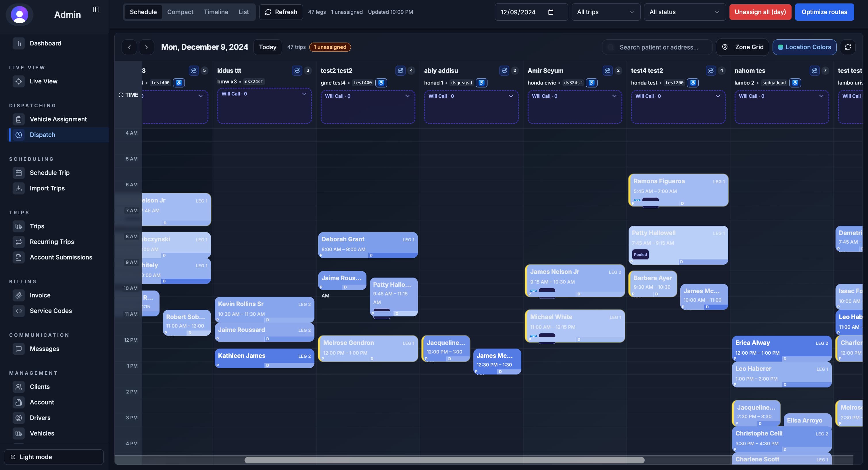Click route icon for test2 test2
Image resolution: width=868 pixels, height=470 pixels.
pos(400,70)
